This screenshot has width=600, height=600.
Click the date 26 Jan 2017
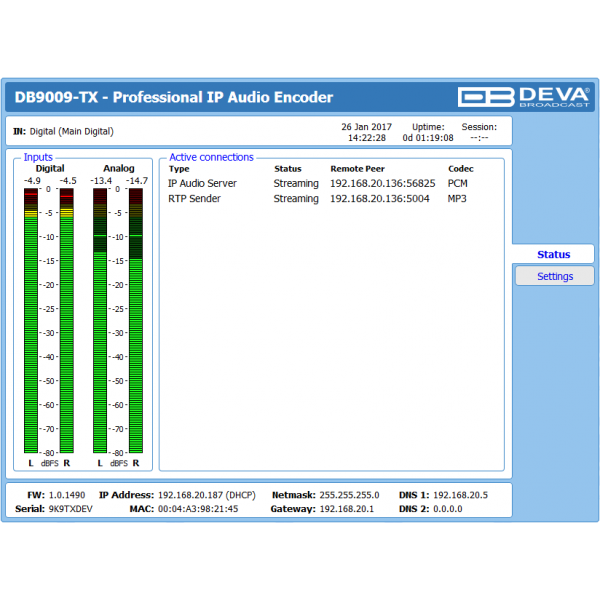(x=367, y=127)
